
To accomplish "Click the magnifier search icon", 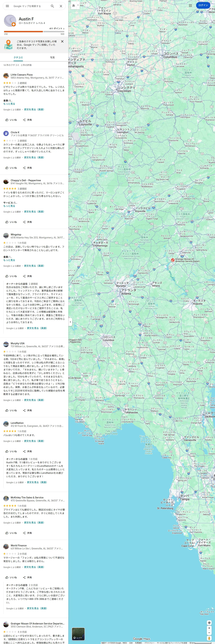I will pyautogui.click(x=52, y=6).
